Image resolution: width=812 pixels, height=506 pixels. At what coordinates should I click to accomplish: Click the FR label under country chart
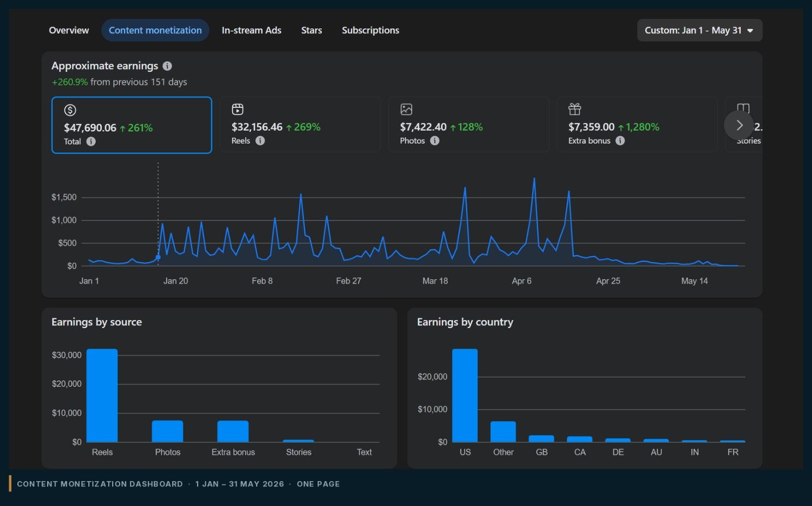[733, 452]
